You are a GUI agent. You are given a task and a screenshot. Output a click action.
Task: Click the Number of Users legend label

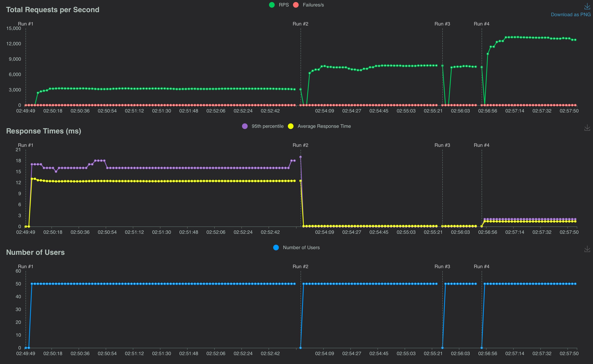click(301, 248)
